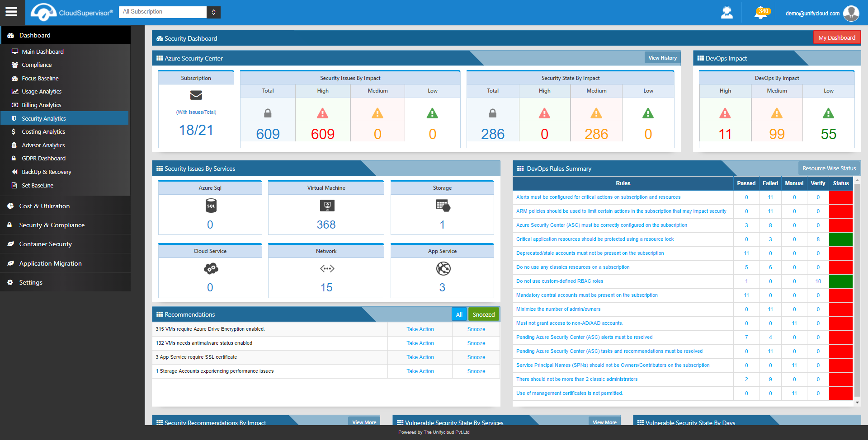Click red status cell for Alerts rule
The width and height of the screenshot is (868, 440).
(840, 197)
